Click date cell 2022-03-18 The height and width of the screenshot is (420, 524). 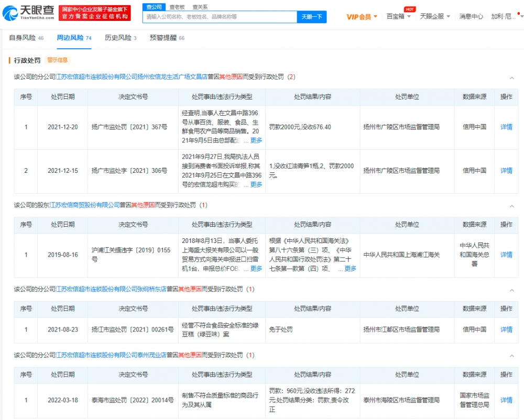point(62,400)
